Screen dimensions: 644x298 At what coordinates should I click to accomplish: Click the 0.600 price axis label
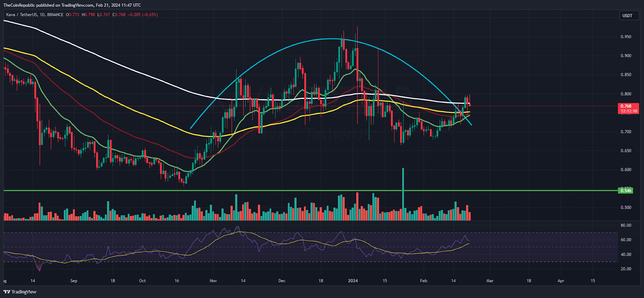coord(626,169)
